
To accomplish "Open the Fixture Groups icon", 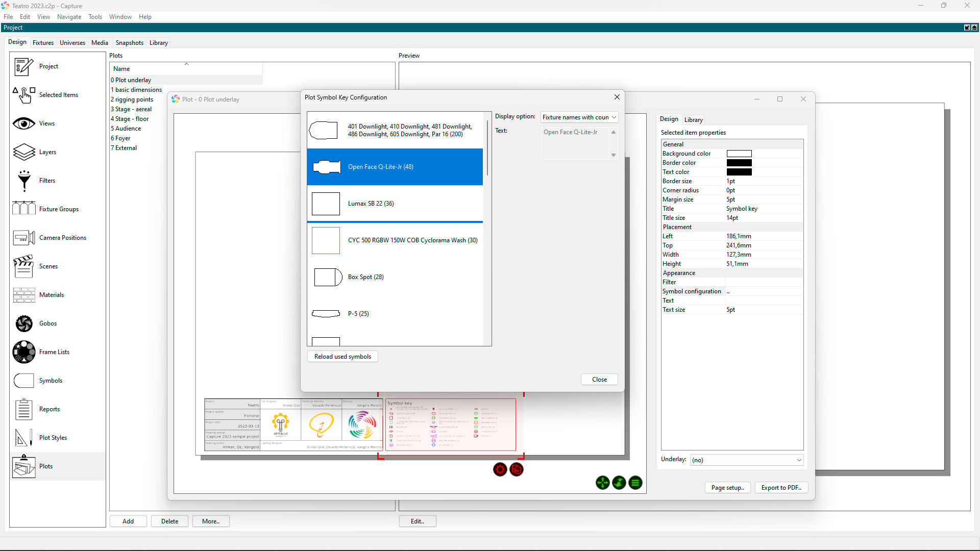I will coord(23,209).
